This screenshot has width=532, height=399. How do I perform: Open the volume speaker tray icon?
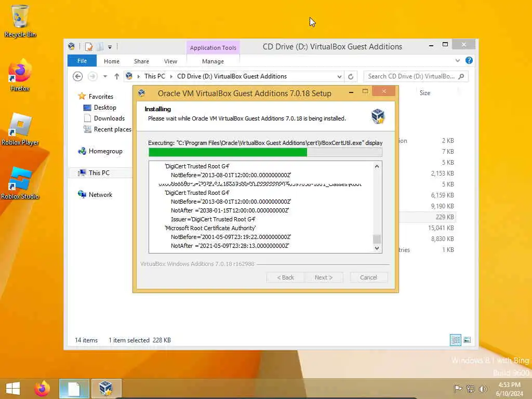pyautogui.click(x=483, y=389)
